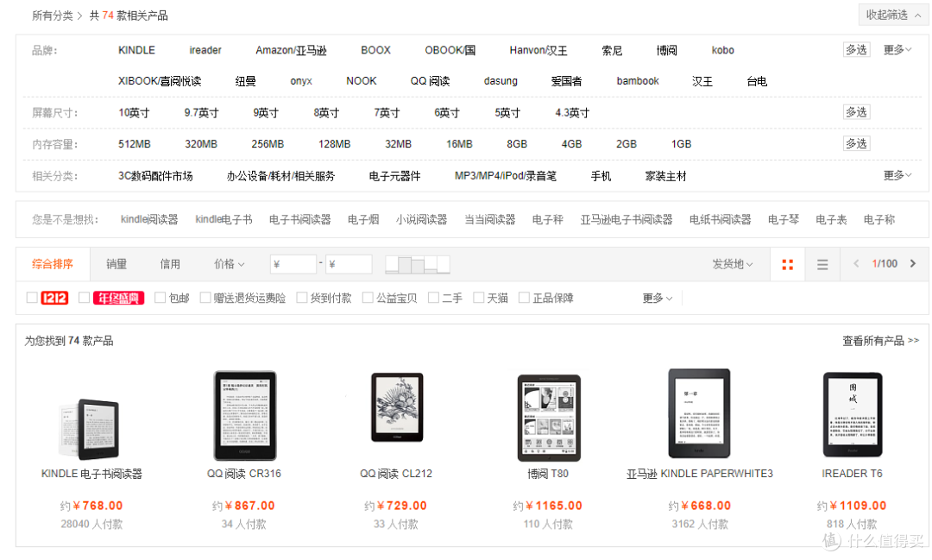Open 电子元器件 category

(x=394, y=176)
